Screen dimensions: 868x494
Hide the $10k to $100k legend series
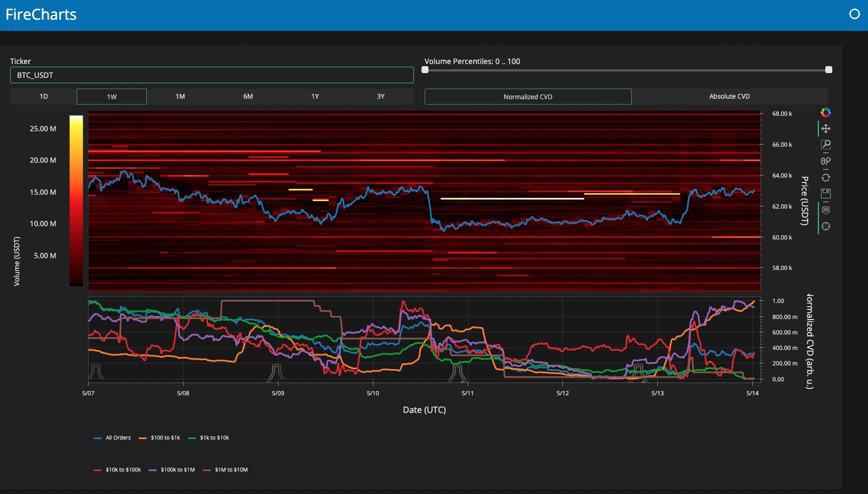pyautogui.click(x=117, y=470)
